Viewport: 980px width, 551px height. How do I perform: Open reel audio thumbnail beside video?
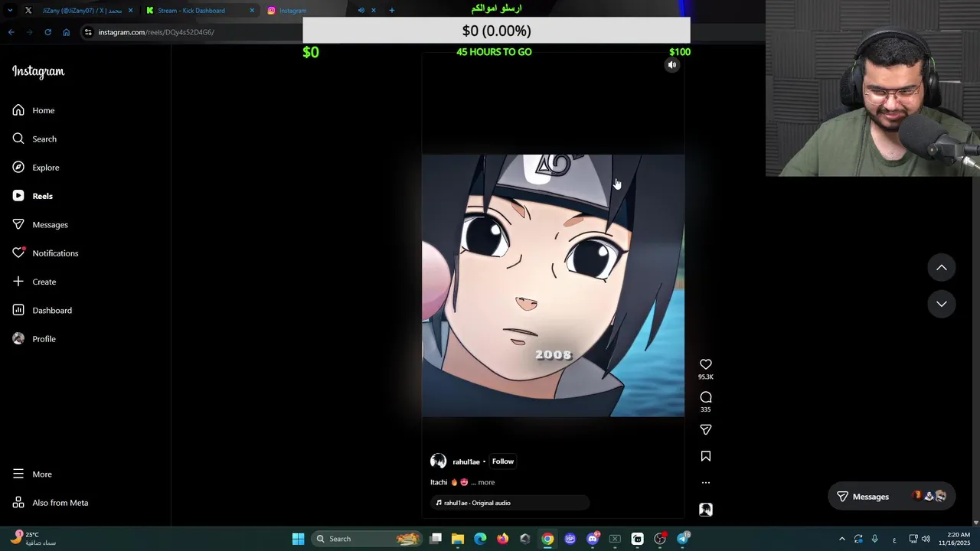(x=706, y=510)
